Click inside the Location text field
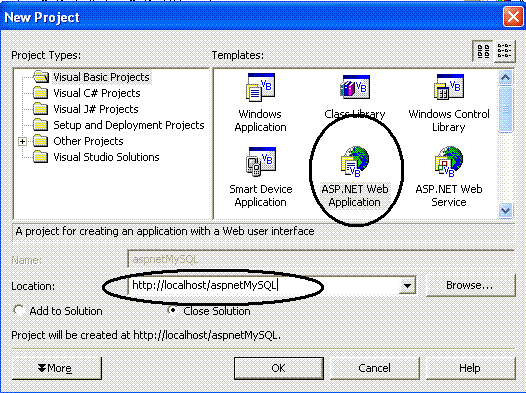 (263, 286)
